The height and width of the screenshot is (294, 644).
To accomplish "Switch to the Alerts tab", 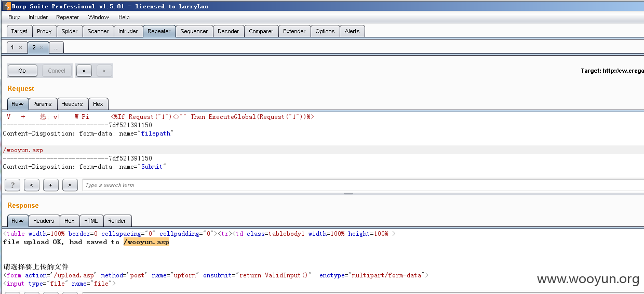I will click(352, 31).
